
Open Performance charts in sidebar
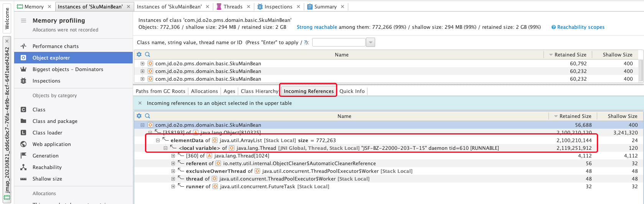(x=55, y=46)
